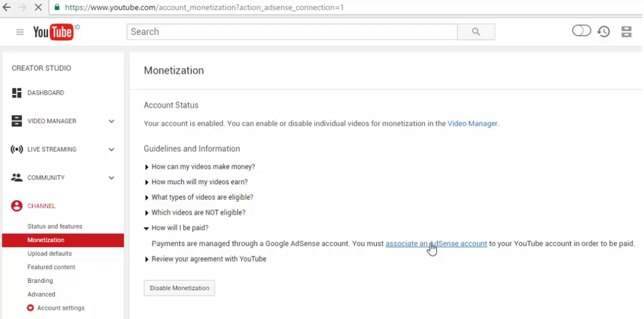Click into the YouTube Search field

(x=292, y=32)
